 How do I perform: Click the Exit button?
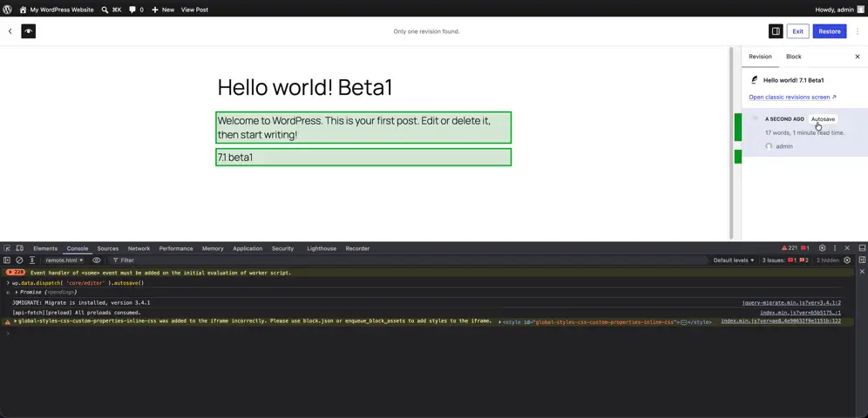click(797, 31)
